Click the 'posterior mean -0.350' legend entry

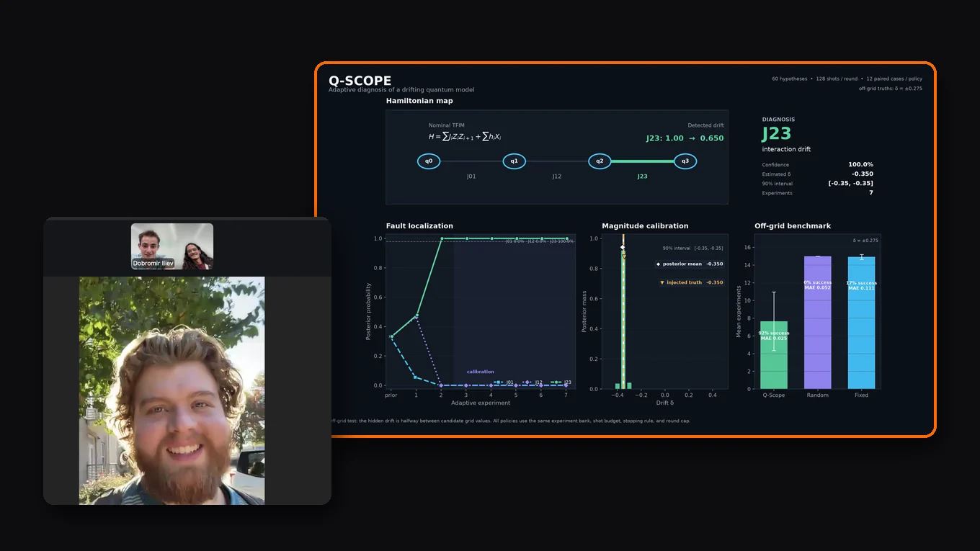click(x=690, y=264)
